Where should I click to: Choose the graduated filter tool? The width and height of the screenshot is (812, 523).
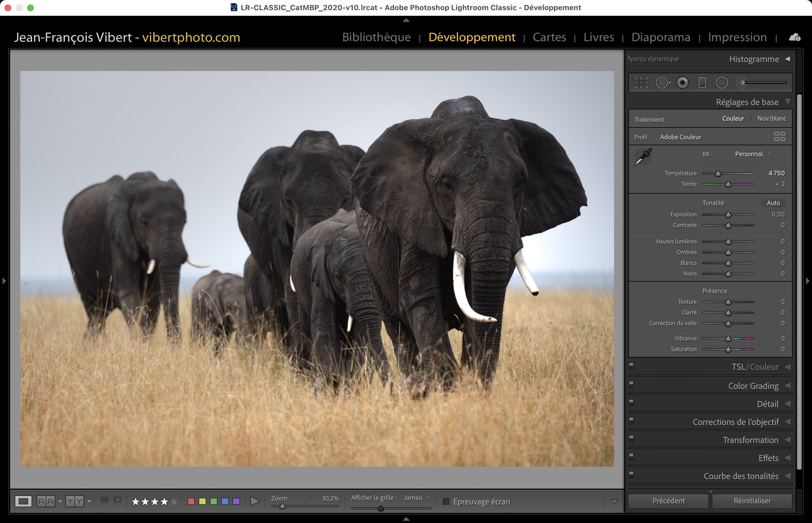702,83
